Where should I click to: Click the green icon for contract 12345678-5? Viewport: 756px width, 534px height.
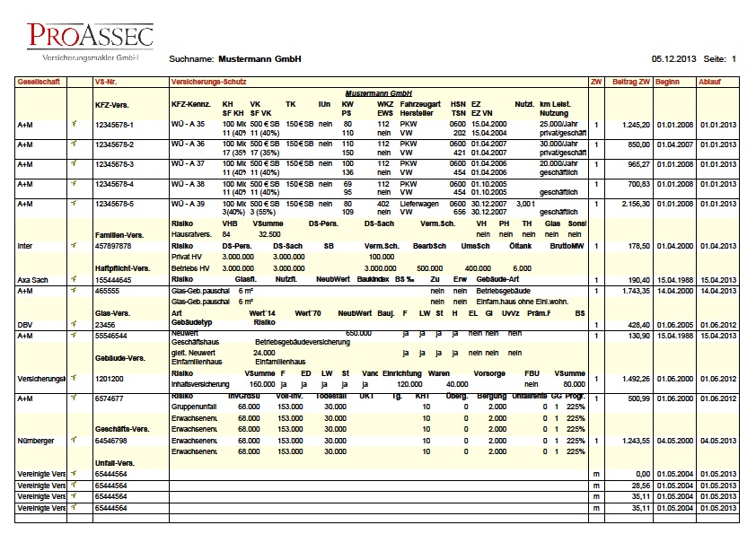(x=74, y=204)
